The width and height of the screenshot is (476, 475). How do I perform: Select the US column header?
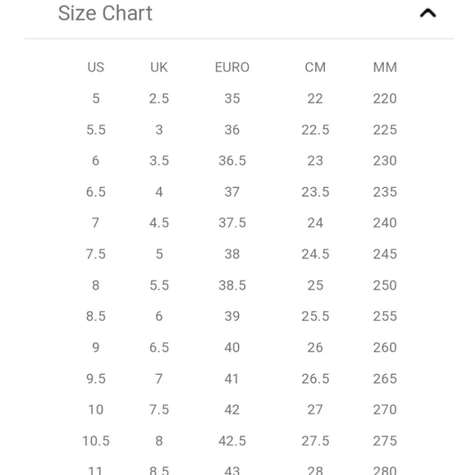coord(96,67)
